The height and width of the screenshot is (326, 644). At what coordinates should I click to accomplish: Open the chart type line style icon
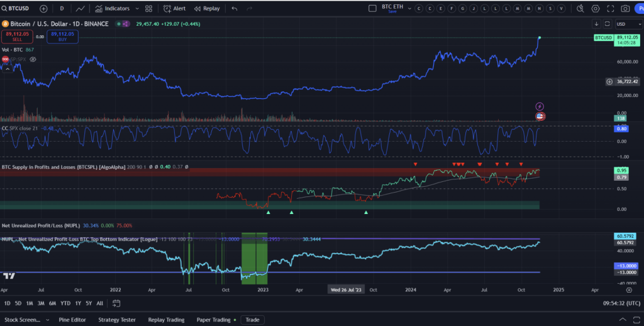pyautogui.click(x=80, y=9)
